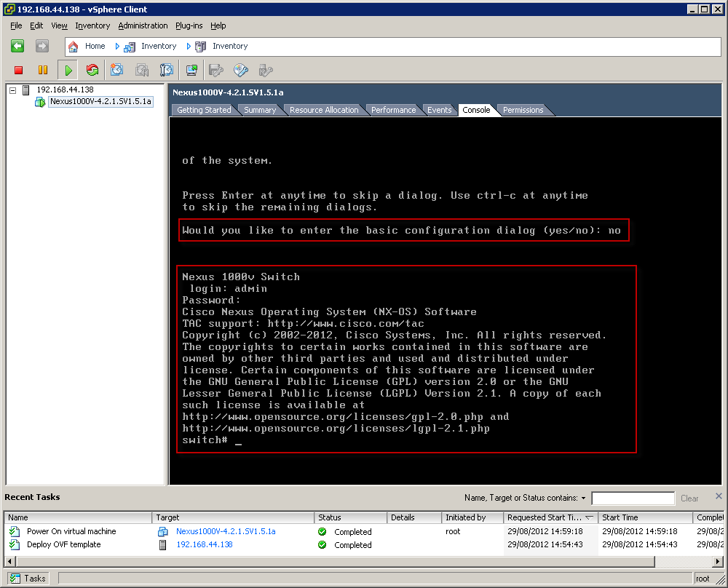The image size is (728, 588).
Task: Click the connect CD/DVD device icon
Action: point(240,70)
